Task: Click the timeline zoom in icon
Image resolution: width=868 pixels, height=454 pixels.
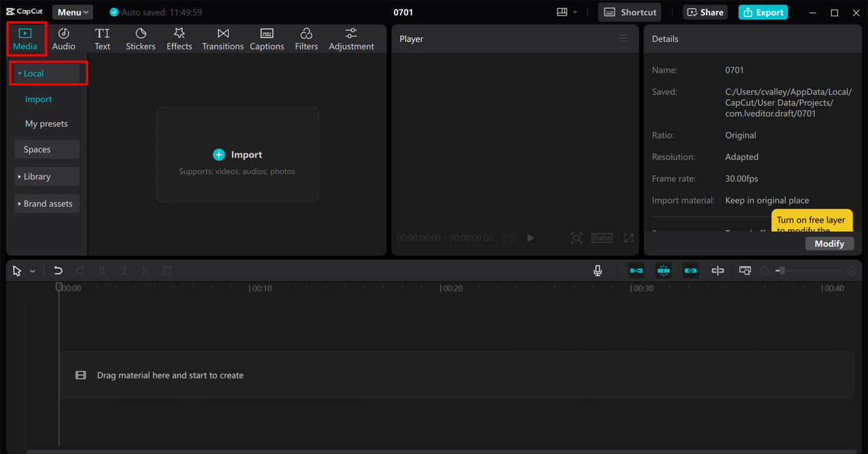Action: (x=852, y=271)
